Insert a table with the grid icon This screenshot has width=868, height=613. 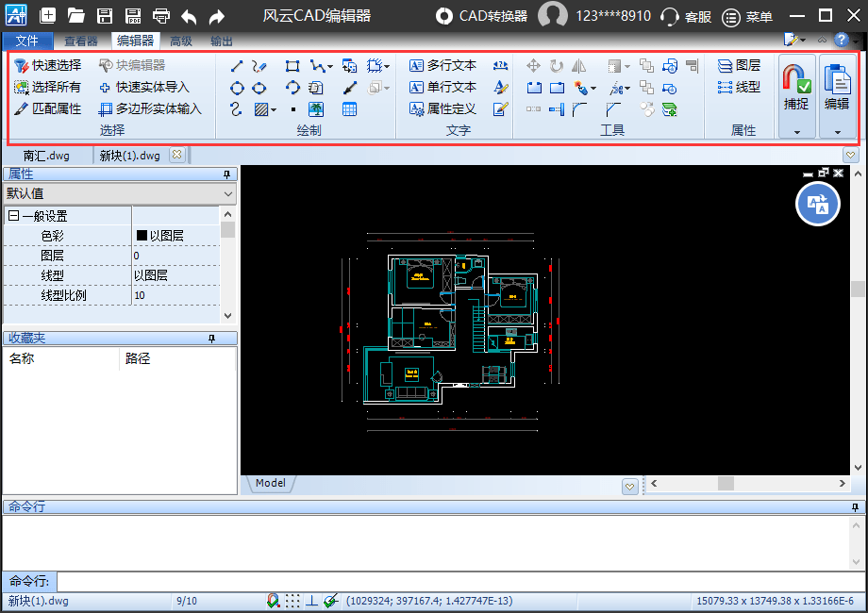[349, 109]
